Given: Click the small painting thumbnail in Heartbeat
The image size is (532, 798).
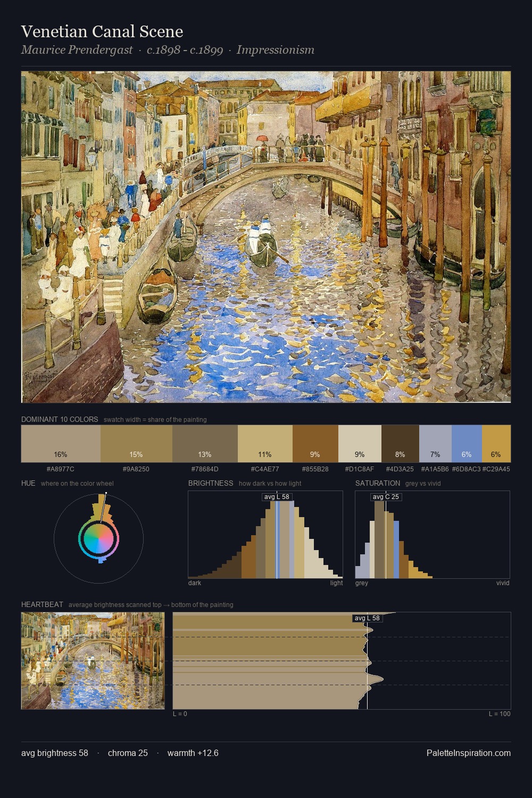Looking at the screenshot, I should coord(93,660).
